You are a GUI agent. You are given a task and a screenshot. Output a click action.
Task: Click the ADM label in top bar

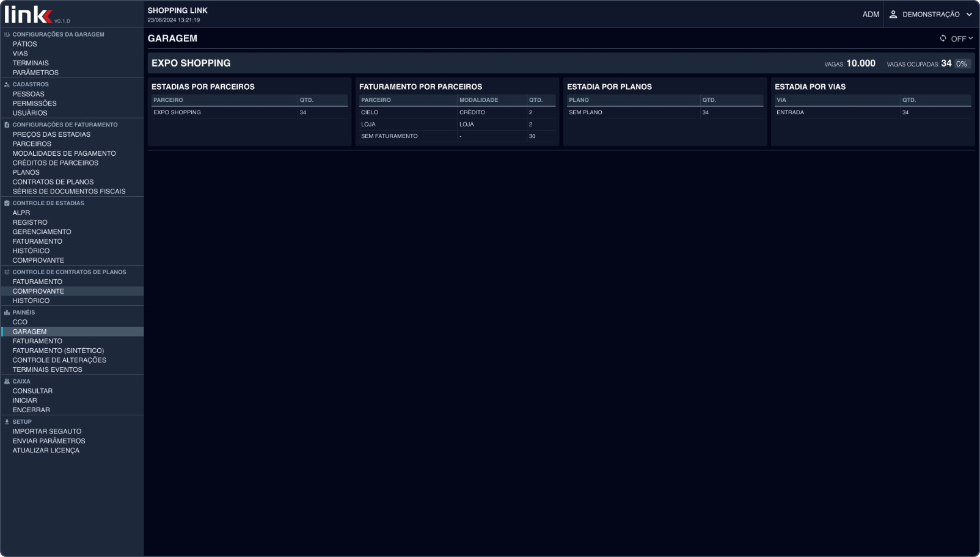tap(871, 15)
